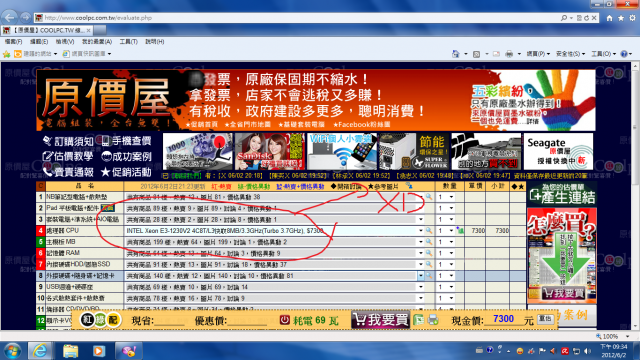Image resolution: width=640 pixels, height=360 pixels.
Task: Open Internet Explorer from the taskbar
Action: tap(40, 351)
